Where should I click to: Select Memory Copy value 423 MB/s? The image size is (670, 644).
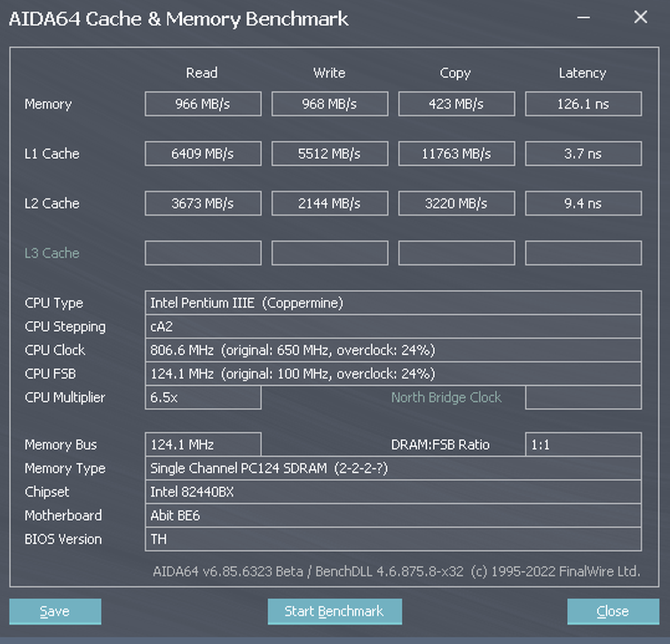click(457, 104)
